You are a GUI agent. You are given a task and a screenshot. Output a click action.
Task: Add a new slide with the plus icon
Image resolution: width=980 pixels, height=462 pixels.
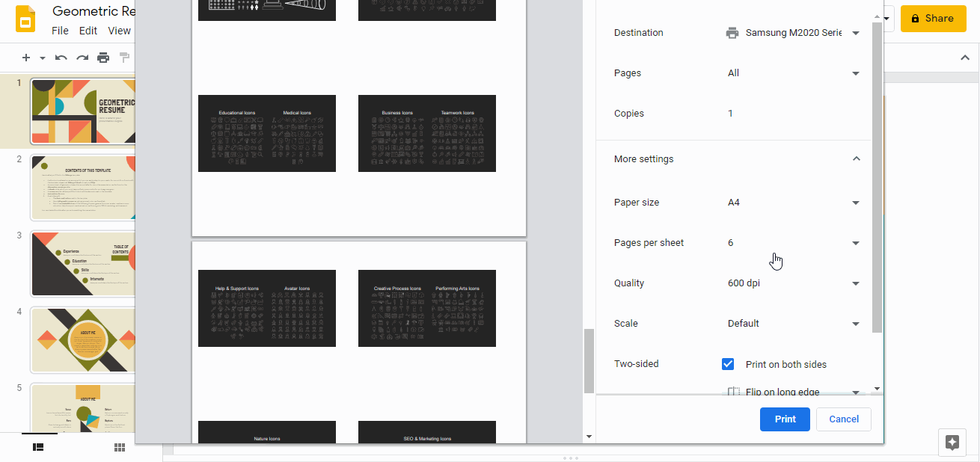click(26, 58)
